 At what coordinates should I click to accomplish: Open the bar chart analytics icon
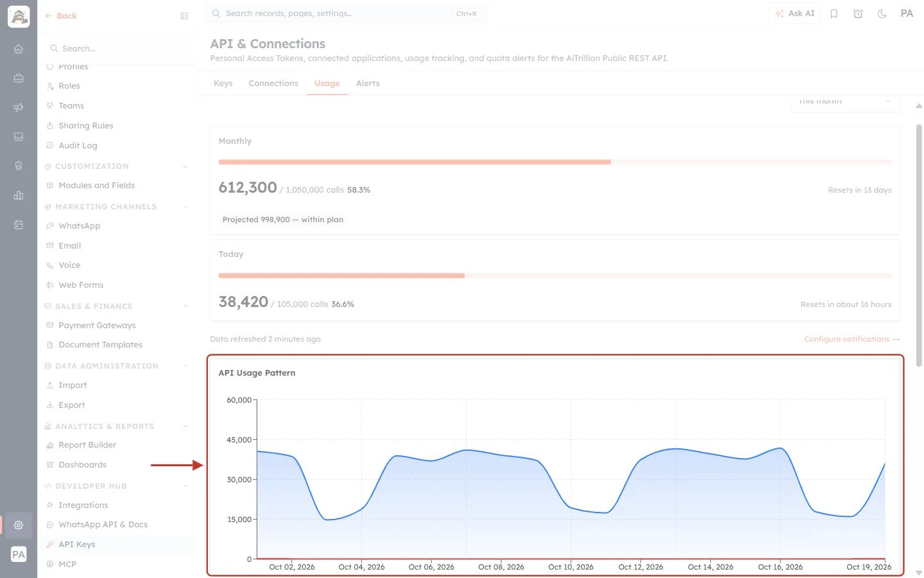pos(19,195)
